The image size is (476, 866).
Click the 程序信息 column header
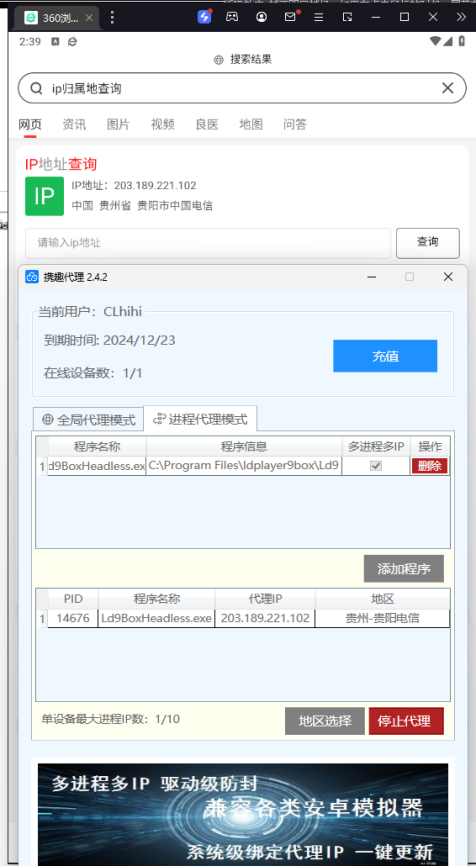[244, 447]
